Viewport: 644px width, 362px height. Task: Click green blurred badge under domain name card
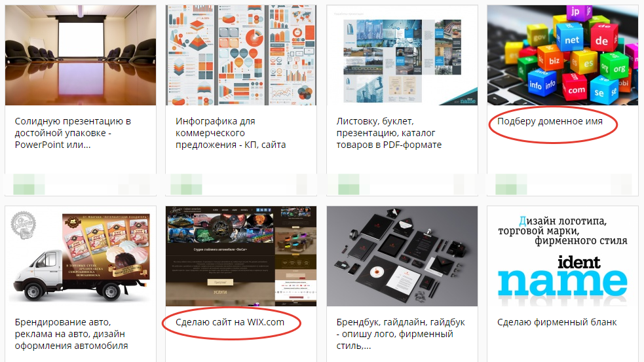point(512,185)
